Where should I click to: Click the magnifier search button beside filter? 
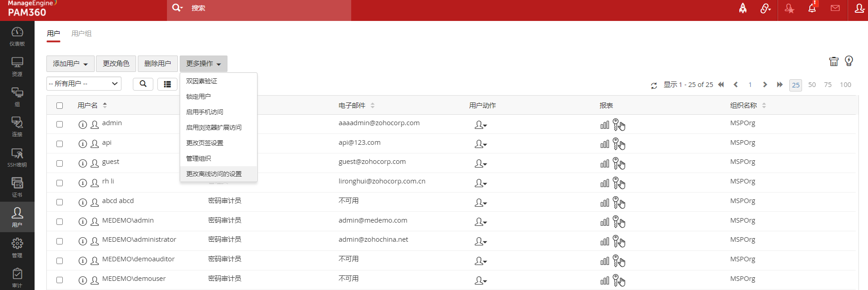(x=143, y=84)
